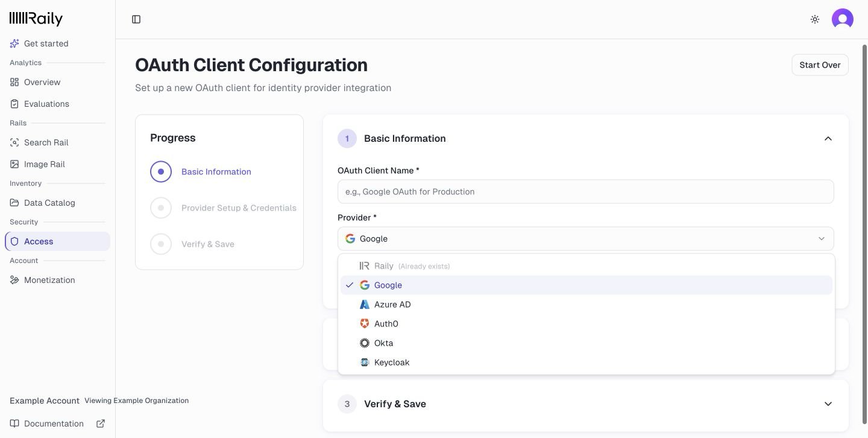Choose Keycloak from the provider list
The image size is (868, 438).
point(587,363)
